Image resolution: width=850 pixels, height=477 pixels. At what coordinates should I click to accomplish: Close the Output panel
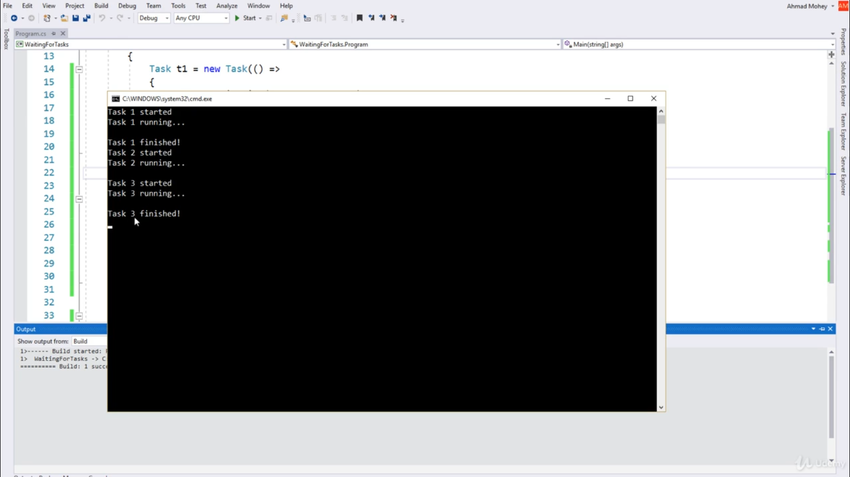[x=830, y=329]
